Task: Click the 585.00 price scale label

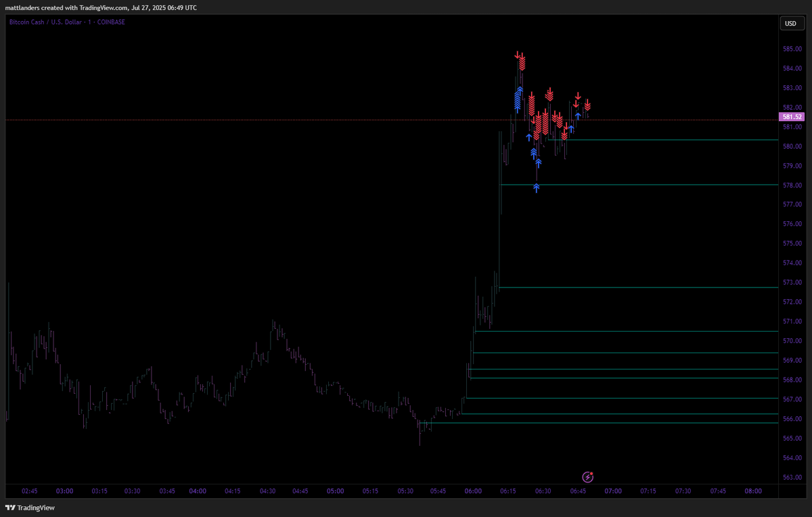Action: (792, 49)
